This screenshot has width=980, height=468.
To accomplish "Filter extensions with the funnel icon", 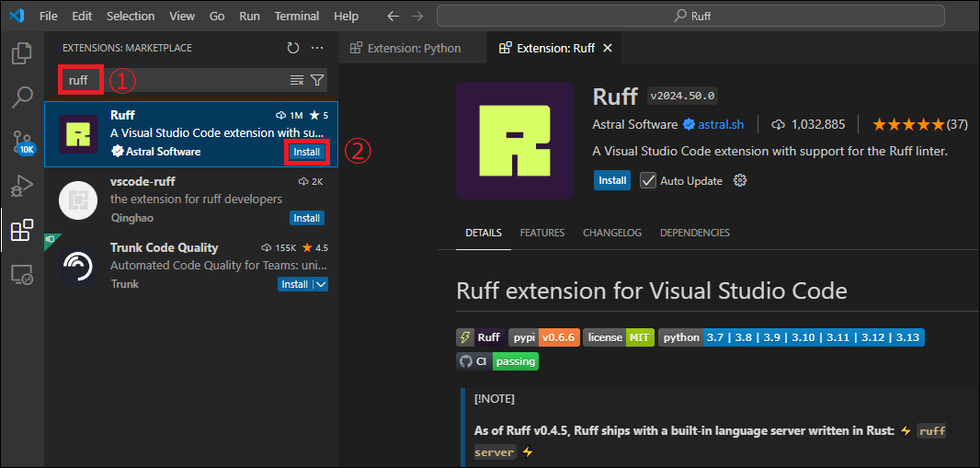I will coord(317,80).
